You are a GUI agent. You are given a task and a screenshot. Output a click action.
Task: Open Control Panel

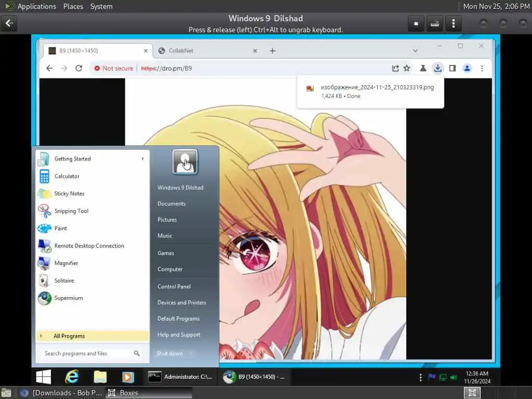coord(174,287)
